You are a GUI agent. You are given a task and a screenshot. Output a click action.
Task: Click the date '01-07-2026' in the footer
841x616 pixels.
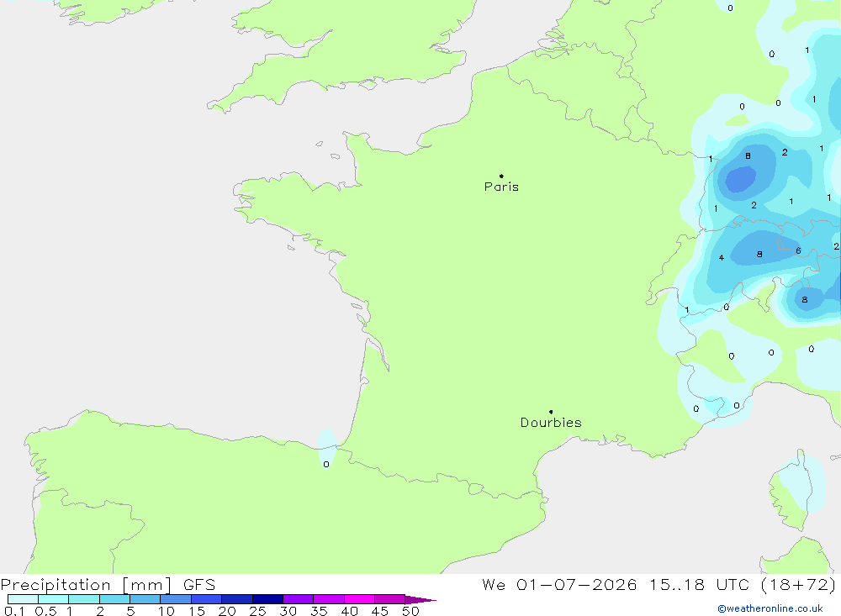[577, 585]
